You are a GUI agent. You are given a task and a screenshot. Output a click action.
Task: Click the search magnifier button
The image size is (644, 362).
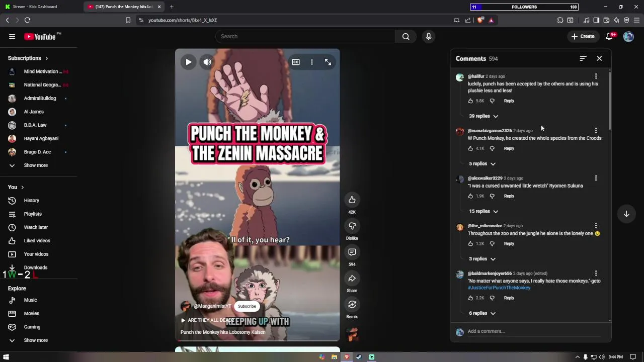(406, 36)
